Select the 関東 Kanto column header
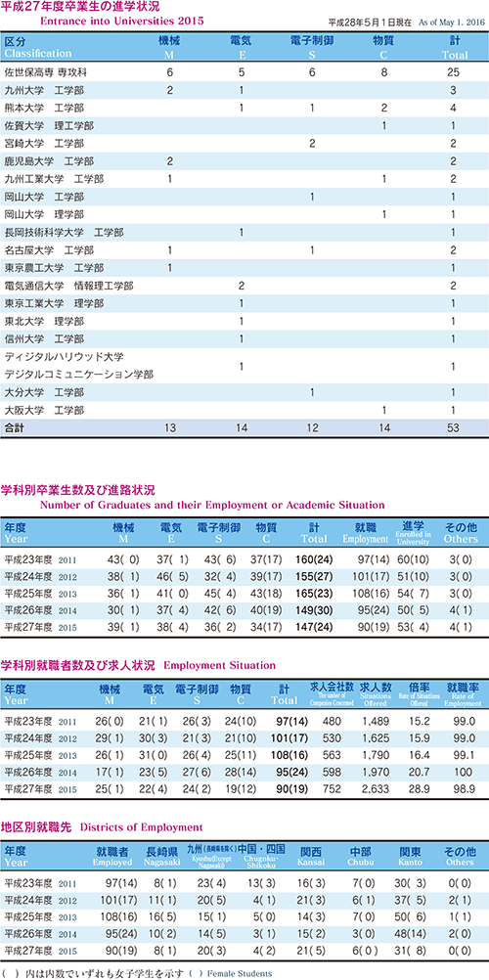Viewport: 489px width, 980px height. point(411,856)
